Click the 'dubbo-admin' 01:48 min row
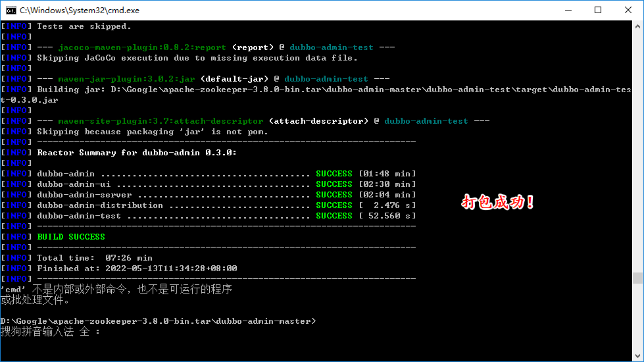Screen dimensions: 644x362 (x=209, y=173)
